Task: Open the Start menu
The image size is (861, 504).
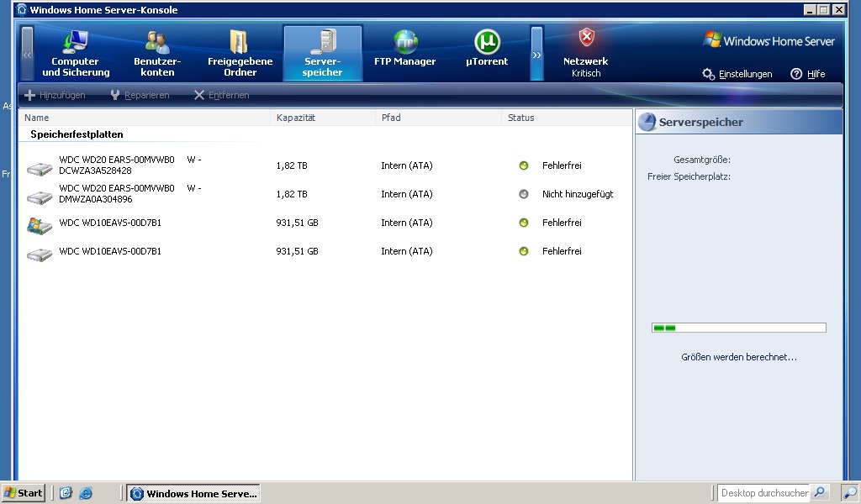Action: point(23,493)
